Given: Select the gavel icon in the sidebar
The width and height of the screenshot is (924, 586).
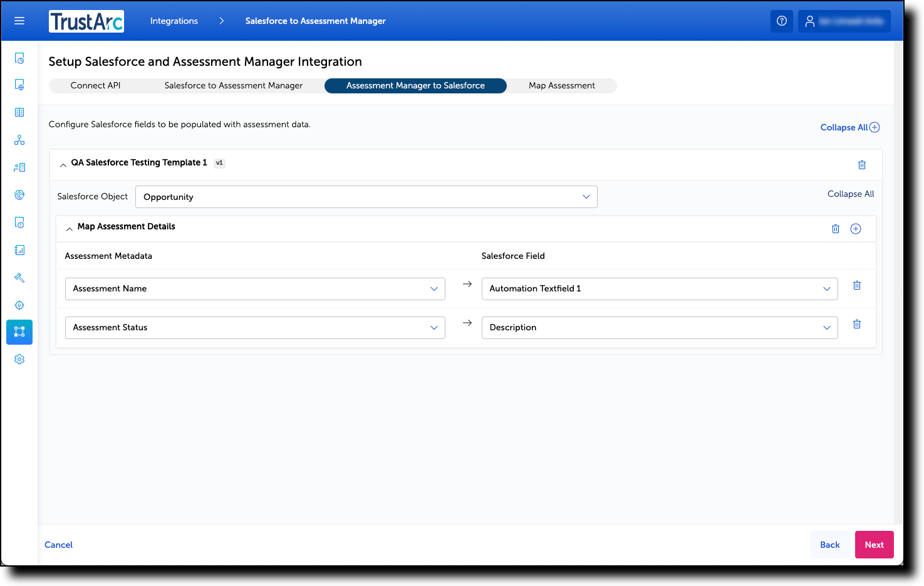Looking at the screenshot, I should (19, 278).
